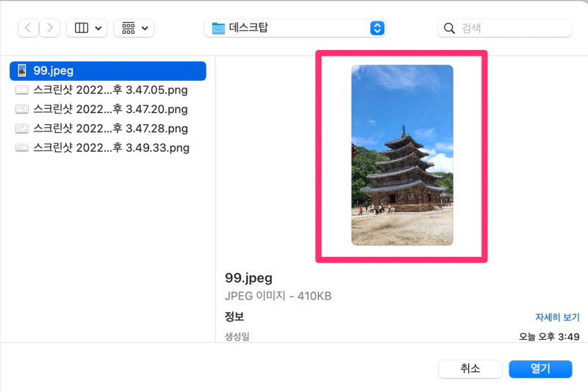
Task: Click the JPEG 이미지 - 410KB label
Action: point(278,296)
